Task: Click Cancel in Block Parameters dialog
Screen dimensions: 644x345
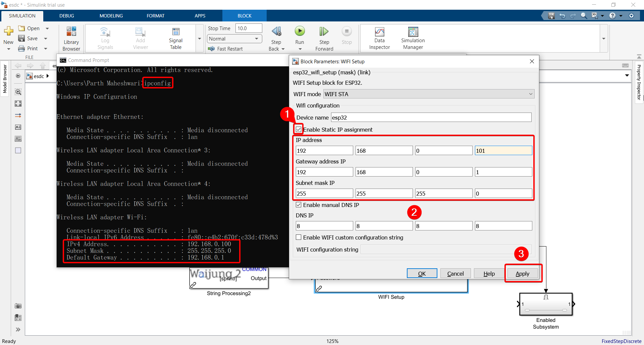Action: coord(455,273)
